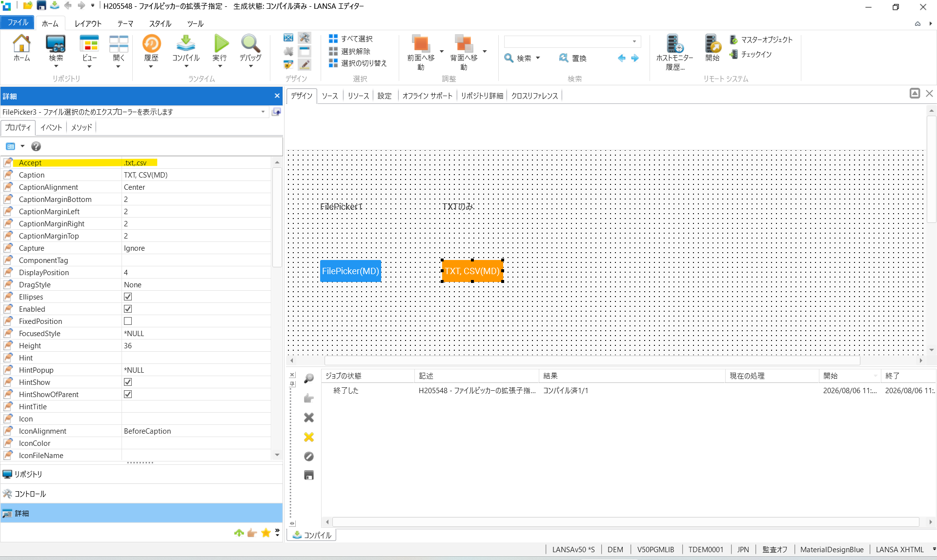Click the help question mark icon in details panel
This screenshot has width=937, height=560.
pyautogui.click(x=36, y=146)
